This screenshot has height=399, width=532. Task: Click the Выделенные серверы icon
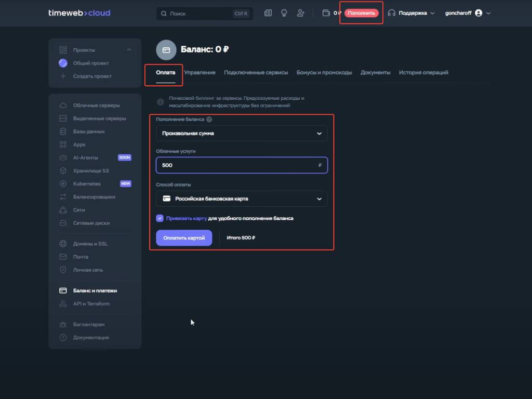63,118
